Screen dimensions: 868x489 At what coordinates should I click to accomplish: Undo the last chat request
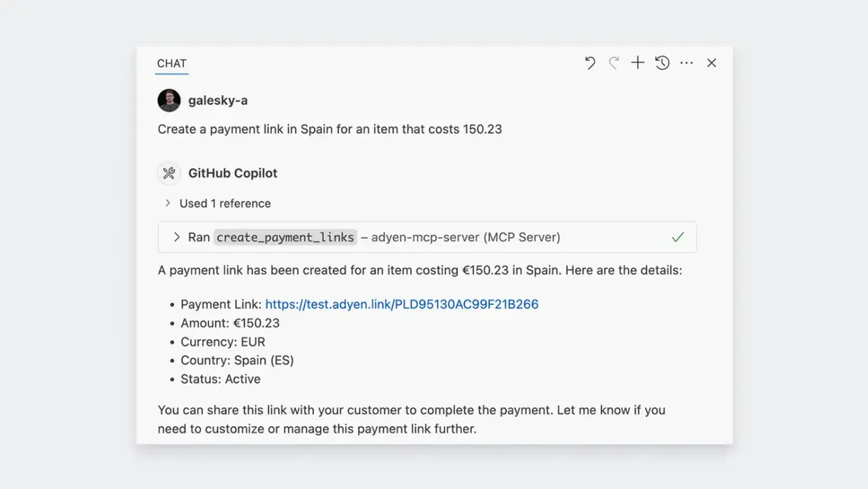[x=590, y=63]
